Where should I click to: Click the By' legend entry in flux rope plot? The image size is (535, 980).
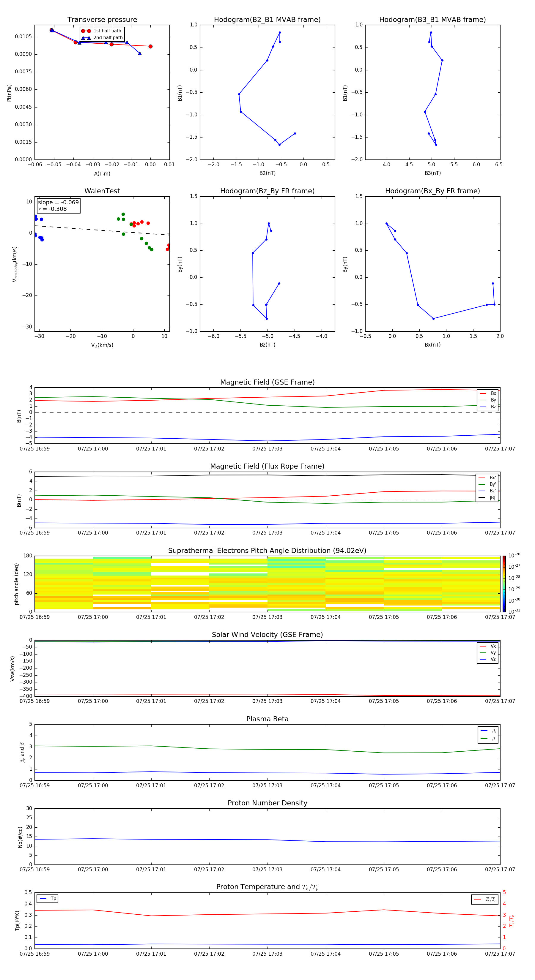487,484
